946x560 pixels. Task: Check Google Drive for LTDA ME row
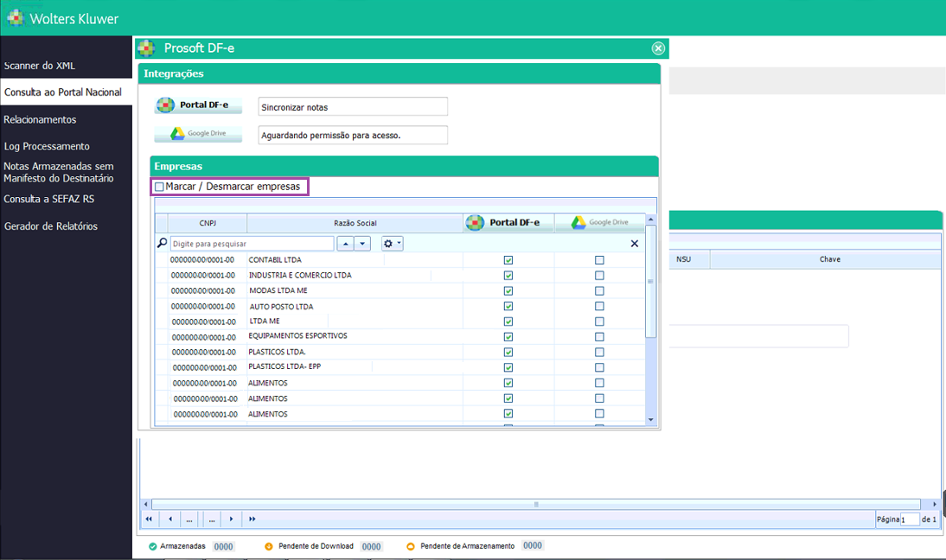[x=599, y=321]
